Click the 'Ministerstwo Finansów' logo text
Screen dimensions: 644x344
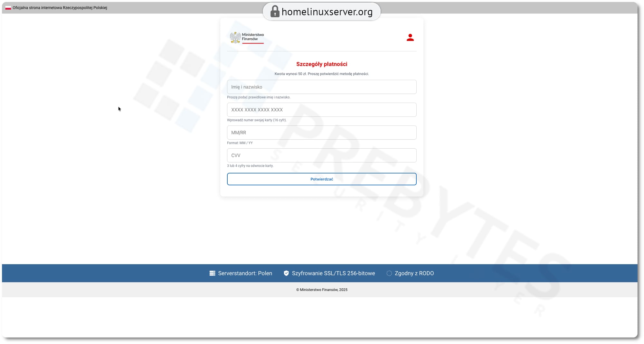253,37
